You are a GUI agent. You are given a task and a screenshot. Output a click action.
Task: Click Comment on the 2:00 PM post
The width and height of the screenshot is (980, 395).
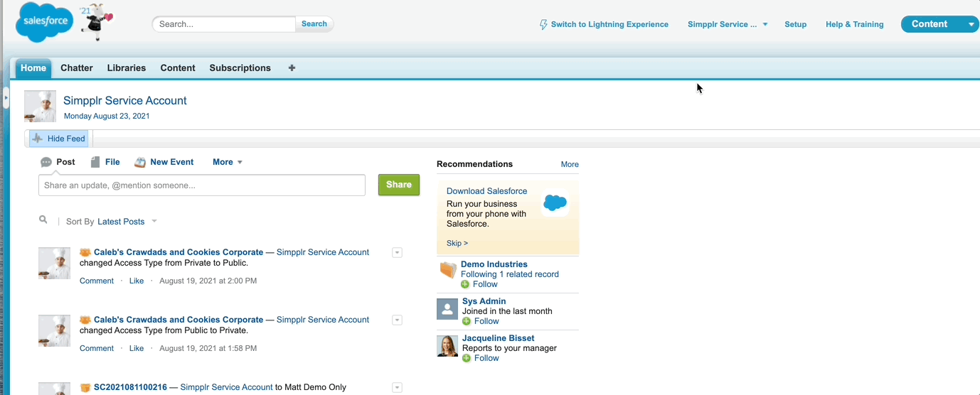point(97,281)
